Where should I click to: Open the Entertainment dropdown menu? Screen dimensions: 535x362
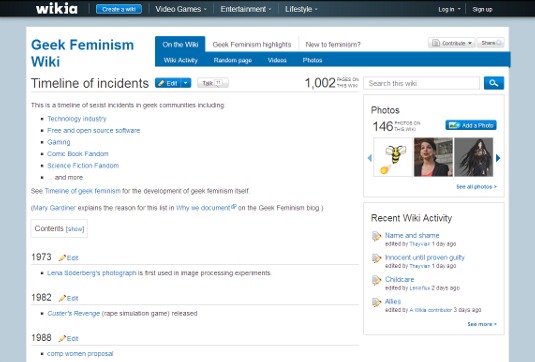coord(246,9)
